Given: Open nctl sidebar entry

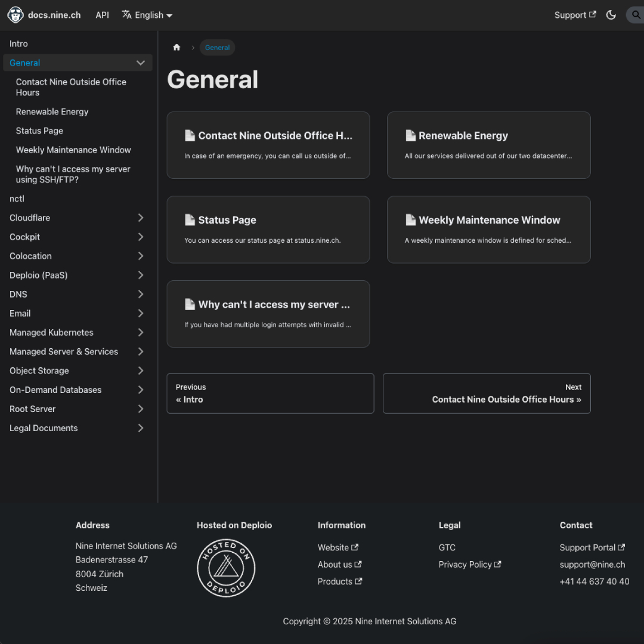Looking at the screenshot, I should pyautogui.click(x=78, y=199).
